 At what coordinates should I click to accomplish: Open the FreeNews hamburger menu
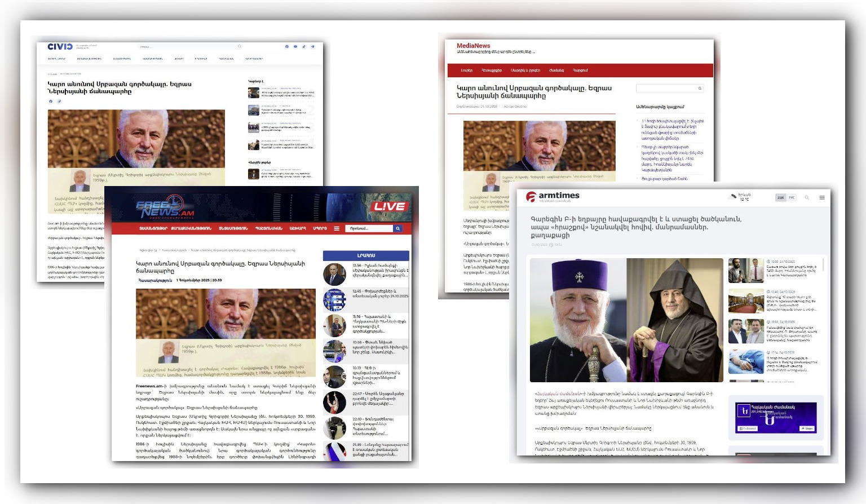(337, 228)
